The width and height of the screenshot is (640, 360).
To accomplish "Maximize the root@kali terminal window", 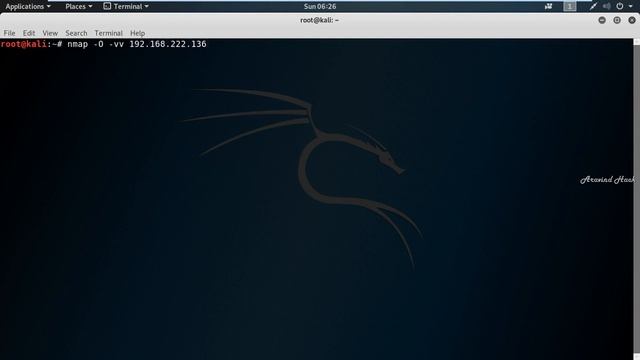I will (617, 20).
